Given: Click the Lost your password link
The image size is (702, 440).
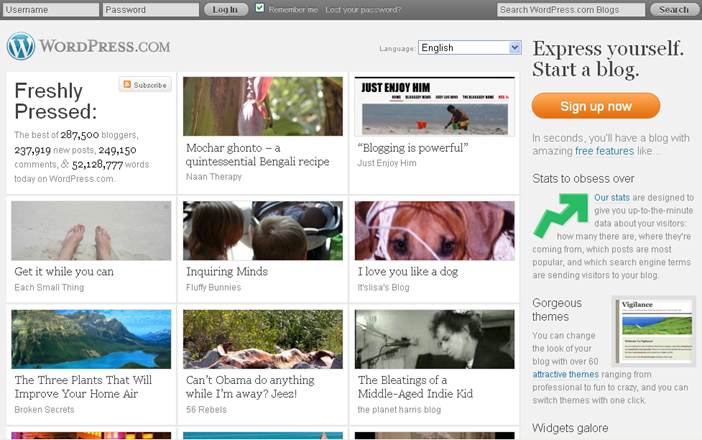Looking at the screenshot, I should point(363,10).
